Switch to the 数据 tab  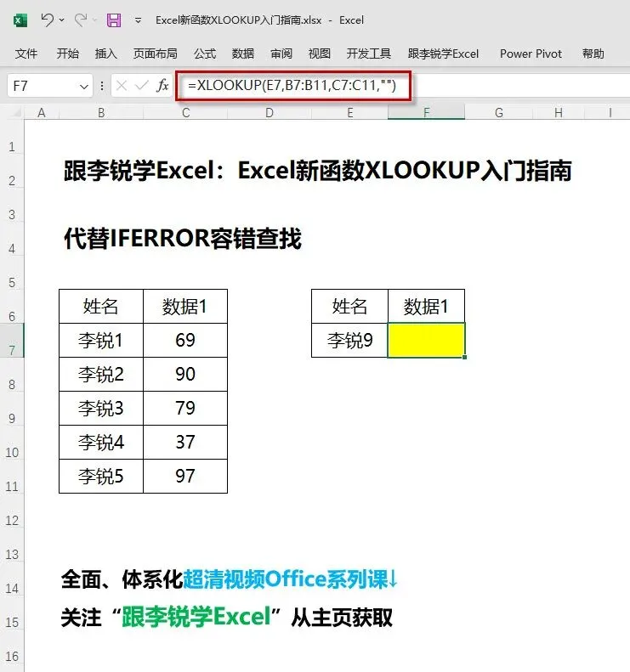click(x=243, y=54)
